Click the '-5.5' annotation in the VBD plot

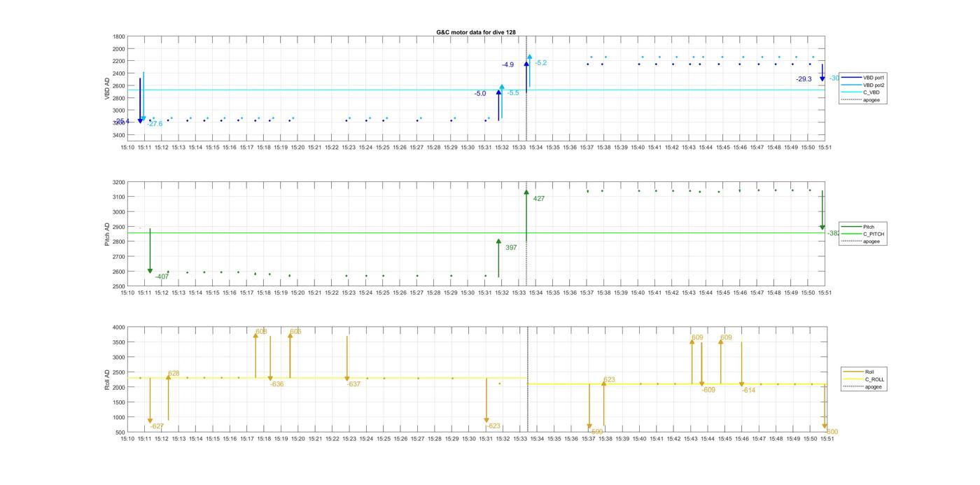(x=513, y=92)
